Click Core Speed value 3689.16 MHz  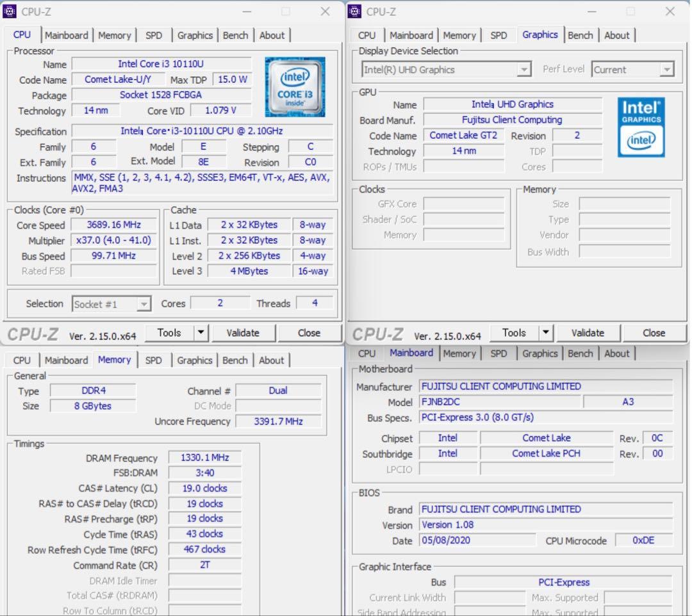point(113,225)
